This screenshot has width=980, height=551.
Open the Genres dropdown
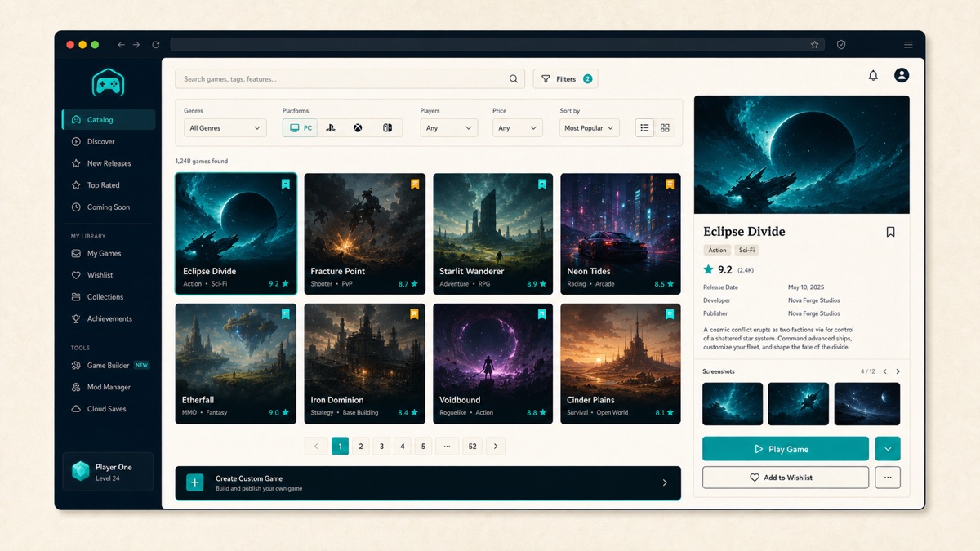(x=225, y=128)
